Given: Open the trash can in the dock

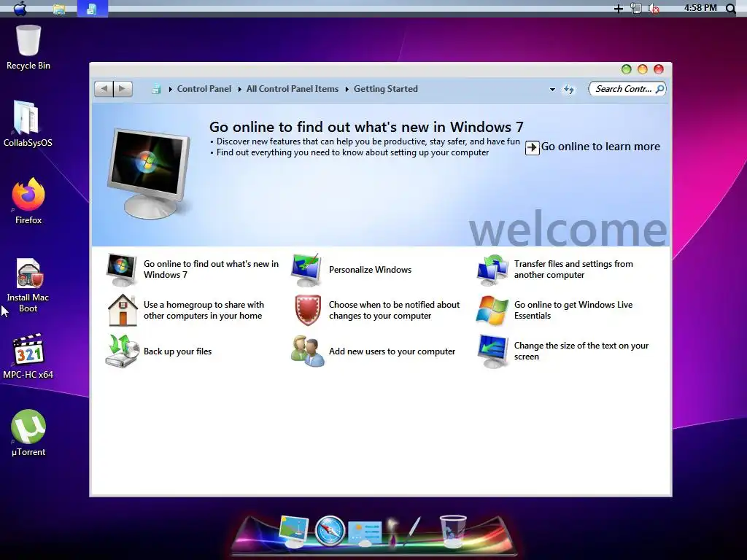Looking at the screenshot, I should pos(452,531).
